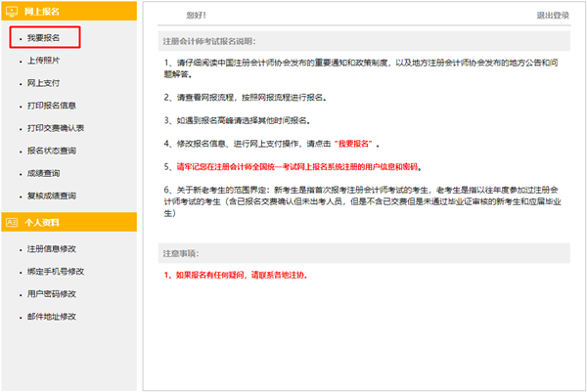The image size is (587, 392).
Task: Click 成绩查询 in the sidebar
Action: point(43,174)
